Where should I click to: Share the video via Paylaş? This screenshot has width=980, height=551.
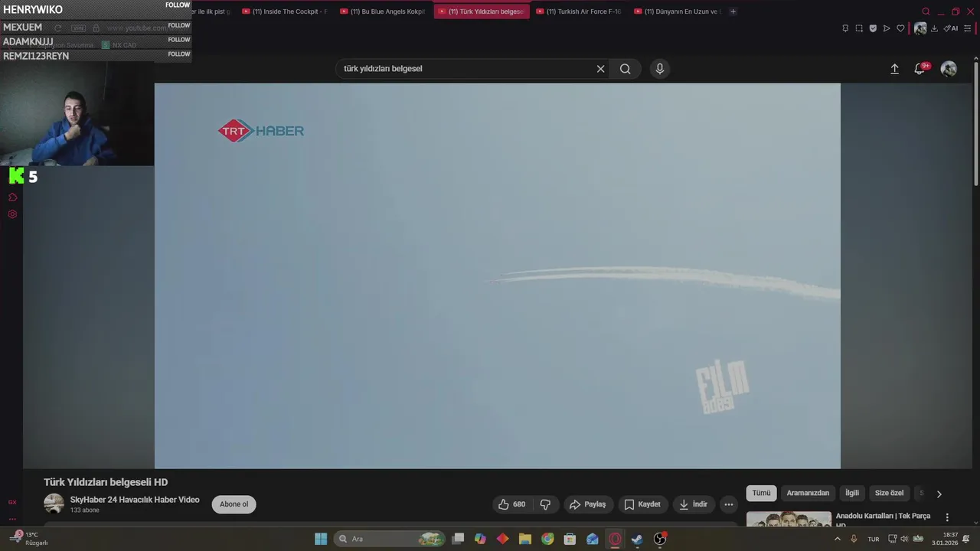(588, 504)
